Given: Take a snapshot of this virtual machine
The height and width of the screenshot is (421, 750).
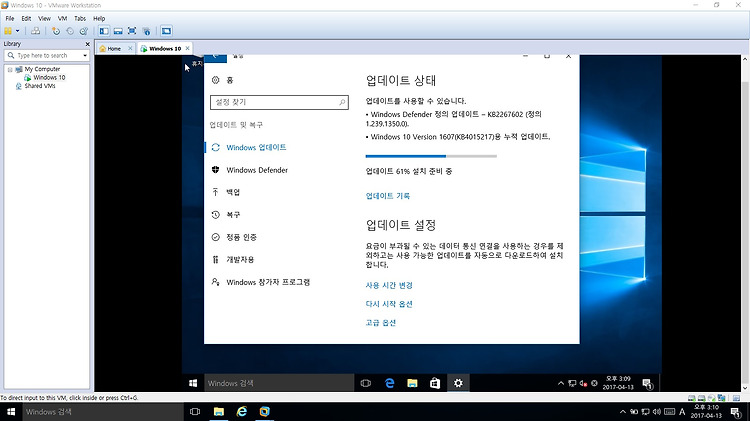Looking at the screenshot, I should click(x=56, y=31).
